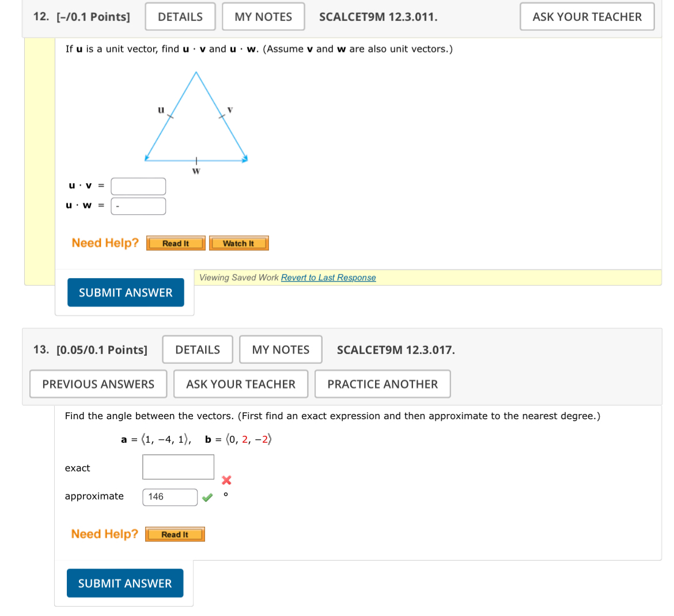Click the Viewing Saved Work text
Image resolution: width=674 pixels, height=616 pixels.
(239, 277)
